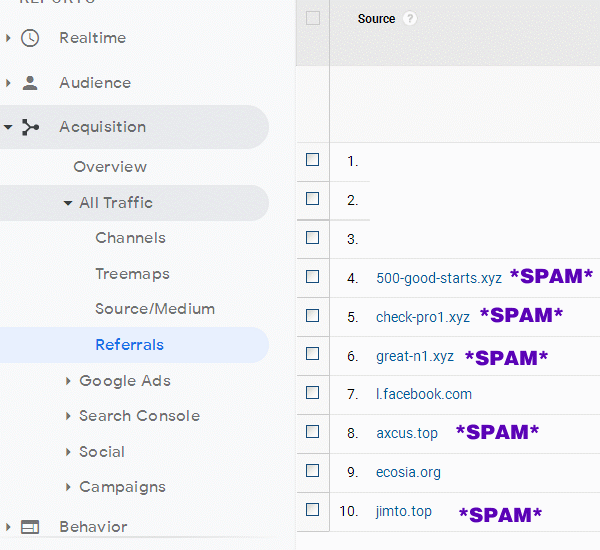Image resolution: width=600 pixels, height=550 pixels.
Task: Select the checkbox for l.facebook.com row
Action: pos(313,393)
